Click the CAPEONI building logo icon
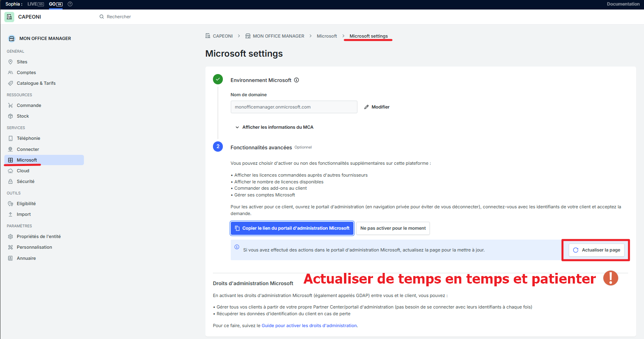This screenshot has width=644, height=339. coord(9,17)
